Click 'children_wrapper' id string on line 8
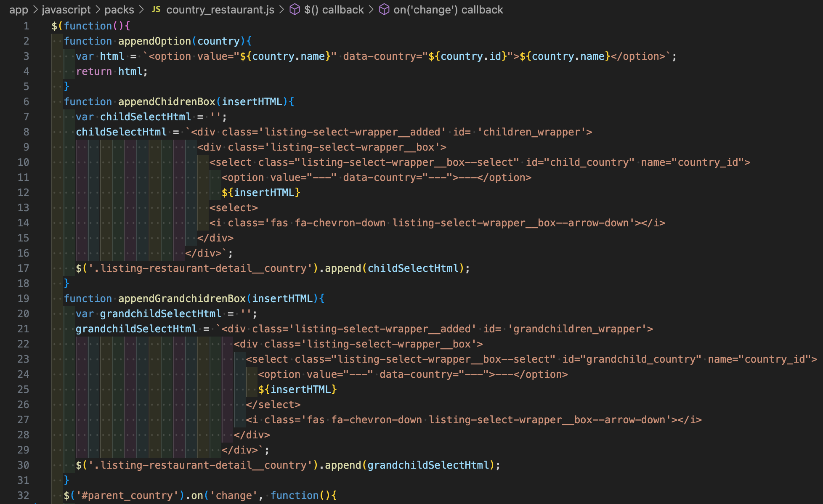 [x=532, y=132]
